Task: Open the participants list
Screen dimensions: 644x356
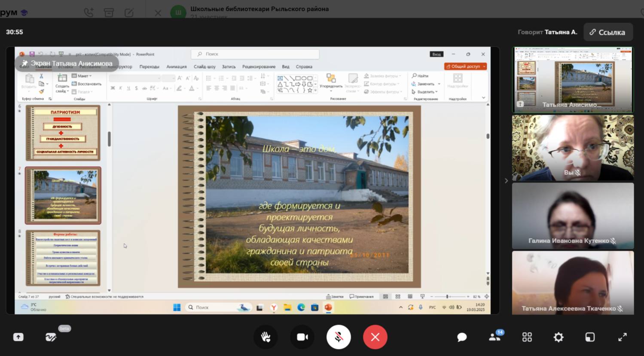Action: tap(495, 336)
